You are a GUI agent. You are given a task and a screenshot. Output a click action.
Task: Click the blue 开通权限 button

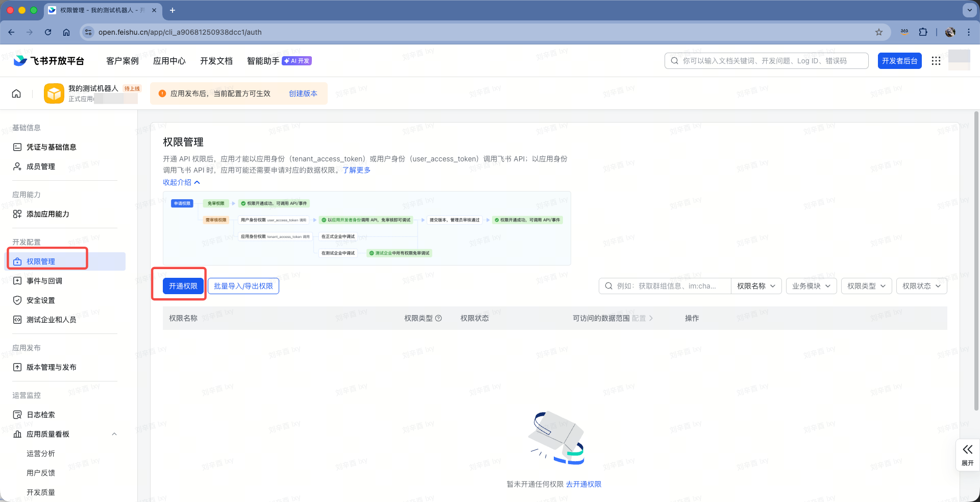[x=183, y=286]
